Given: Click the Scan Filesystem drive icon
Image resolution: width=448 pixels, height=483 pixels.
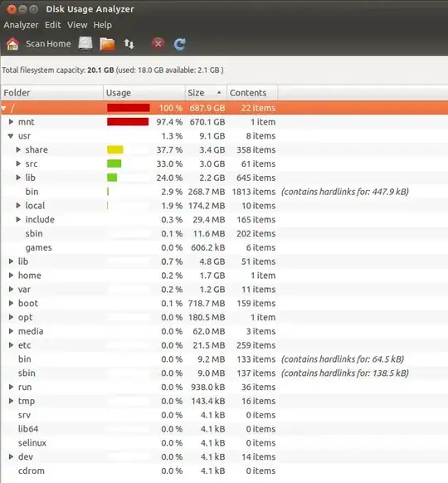Looking at the screenshot, I should pyautogui.click(x=85, y=43).
